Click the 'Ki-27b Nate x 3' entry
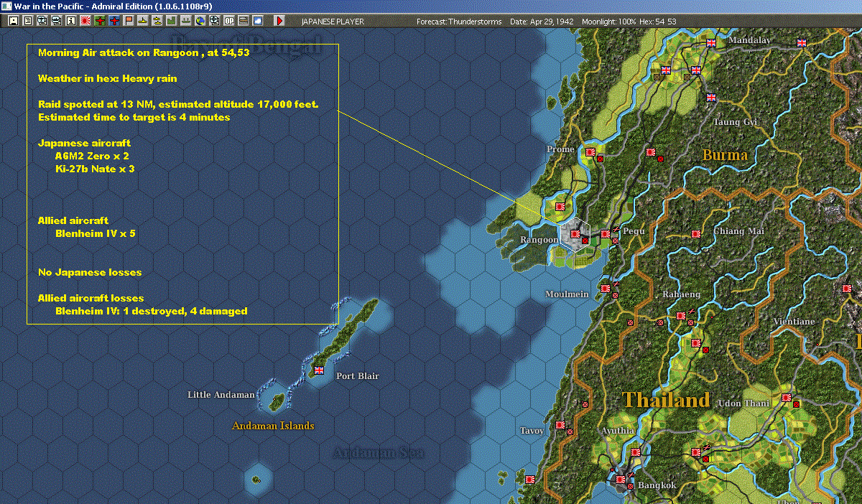 point(95,169)
